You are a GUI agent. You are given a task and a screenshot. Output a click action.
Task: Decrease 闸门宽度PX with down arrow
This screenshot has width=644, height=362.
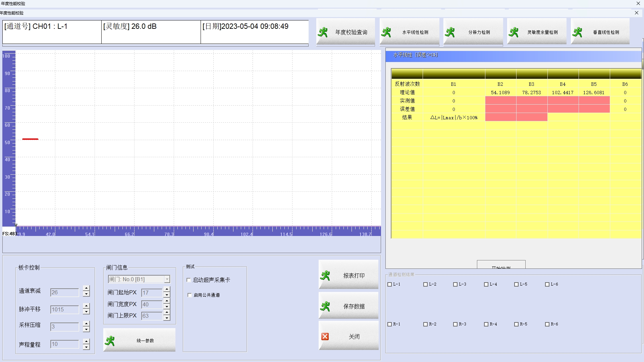pyautogui.click(x=167, y=306)
